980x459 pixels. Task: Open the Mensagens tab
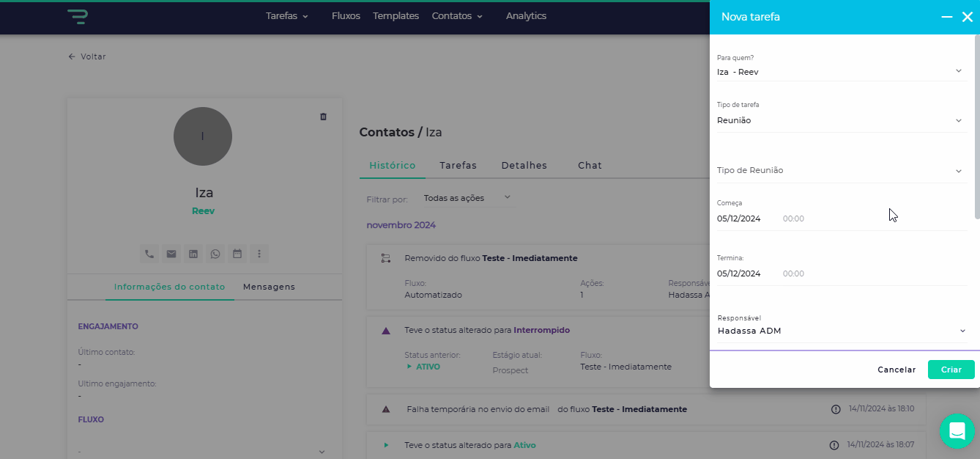tap(269, 287)
